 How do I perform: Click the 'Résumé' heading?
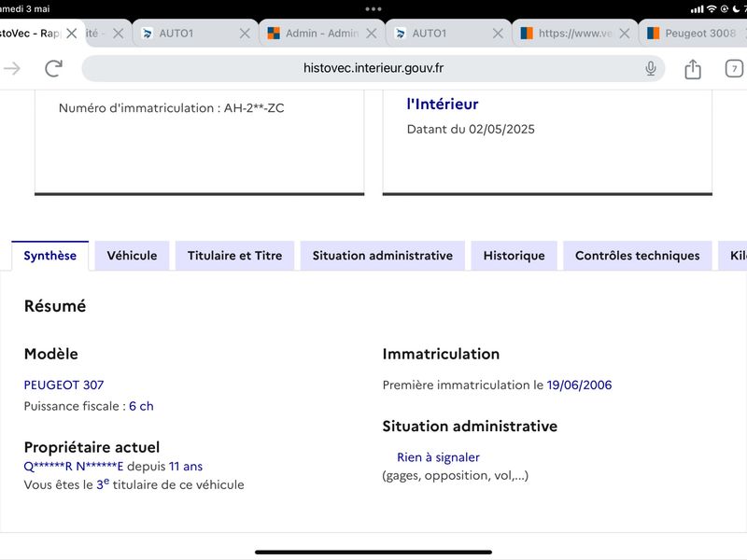55,306
